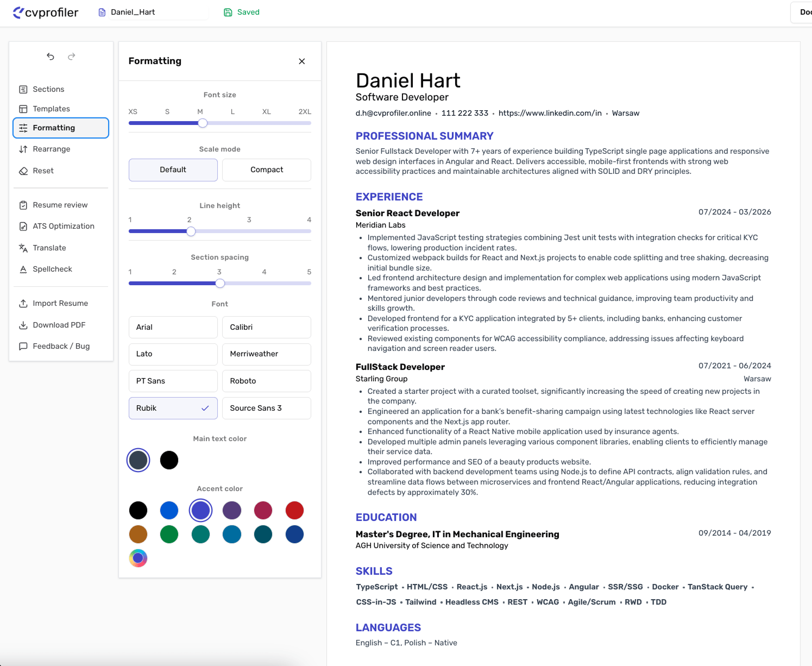The image size is (812, 666).
Task: Set the Font size slider to L
Action: point(232,123)
